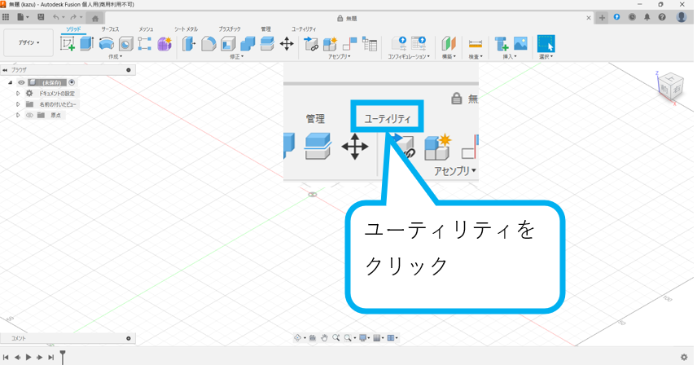The height and width of the screenshot is (365, 698).
Task: Expand the Modify panel dropdown
Action: pyautogui.click(x=237, y=57)
